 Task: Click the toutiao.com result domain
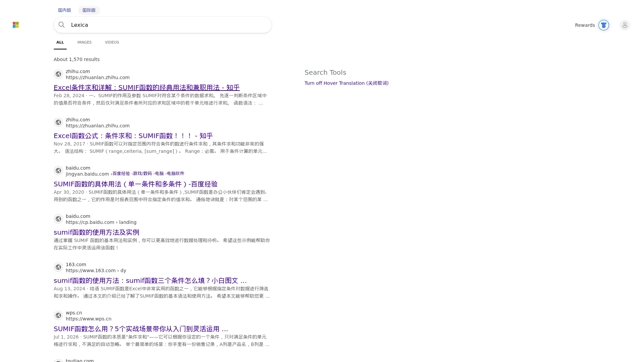(80, 360)
